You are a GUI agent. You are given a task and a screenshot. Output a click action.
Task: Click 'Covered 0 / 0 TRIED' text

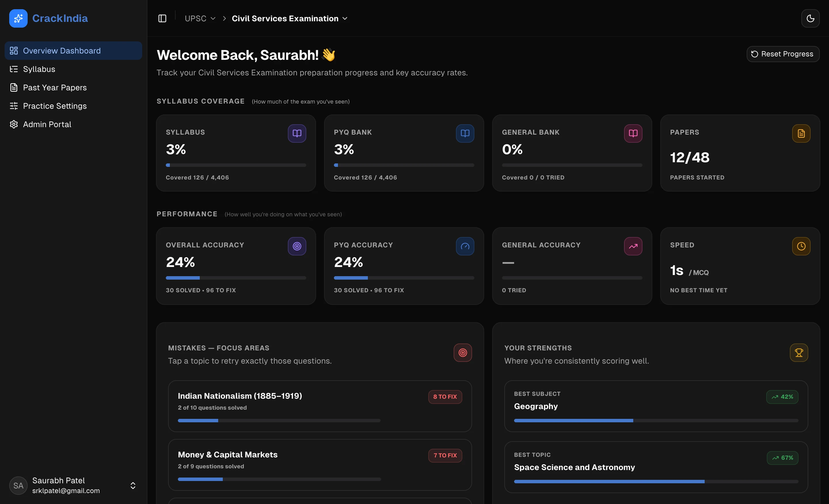[533, 177]
